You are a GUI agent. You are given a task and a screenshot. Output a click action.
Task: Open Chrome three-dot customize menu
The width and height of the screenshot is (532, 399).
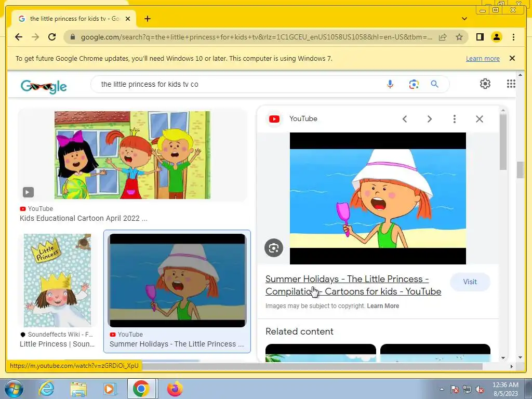pos(513,37)
